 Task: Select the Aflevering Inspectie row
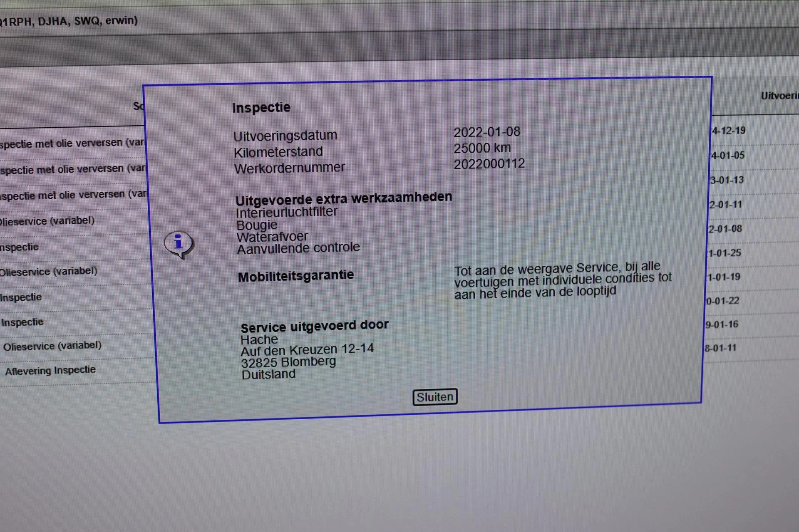point(50,370)
